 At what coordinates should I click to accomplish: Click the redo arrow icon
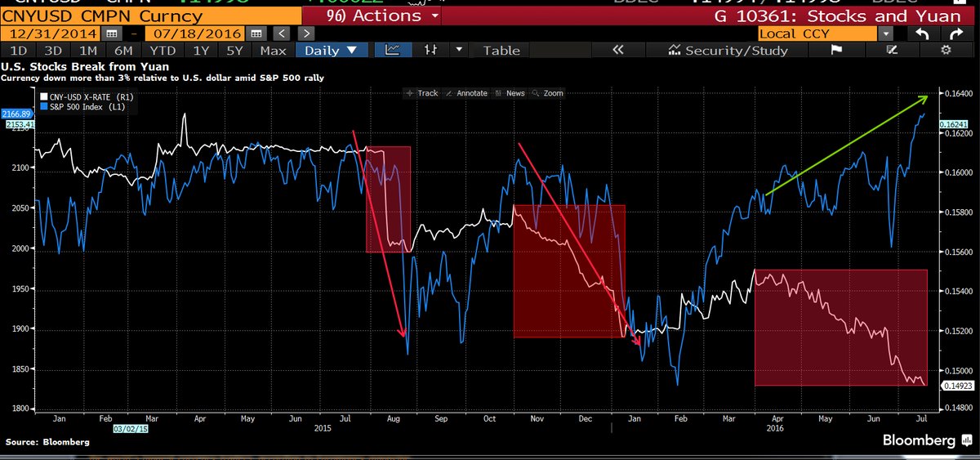(x=956, y=33)
